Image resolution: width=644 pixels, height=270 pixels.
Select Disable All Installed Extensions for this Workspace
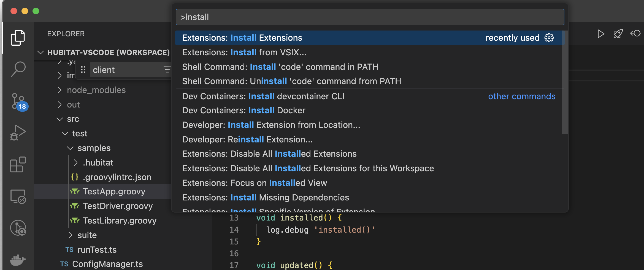pyautogui.click(x=370, y=168)
